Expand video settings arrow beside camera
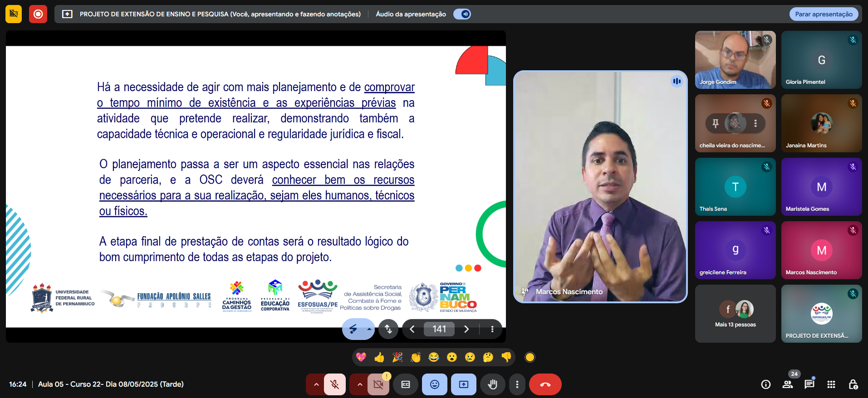Viewport: 868px width, 398px height. coord(360,384)
